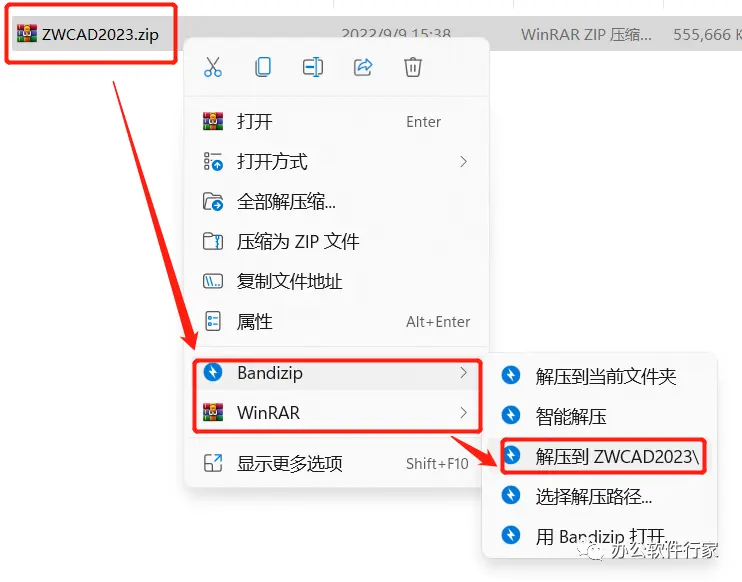
Task: Click 复制文件地址 option
Action: 336,282
